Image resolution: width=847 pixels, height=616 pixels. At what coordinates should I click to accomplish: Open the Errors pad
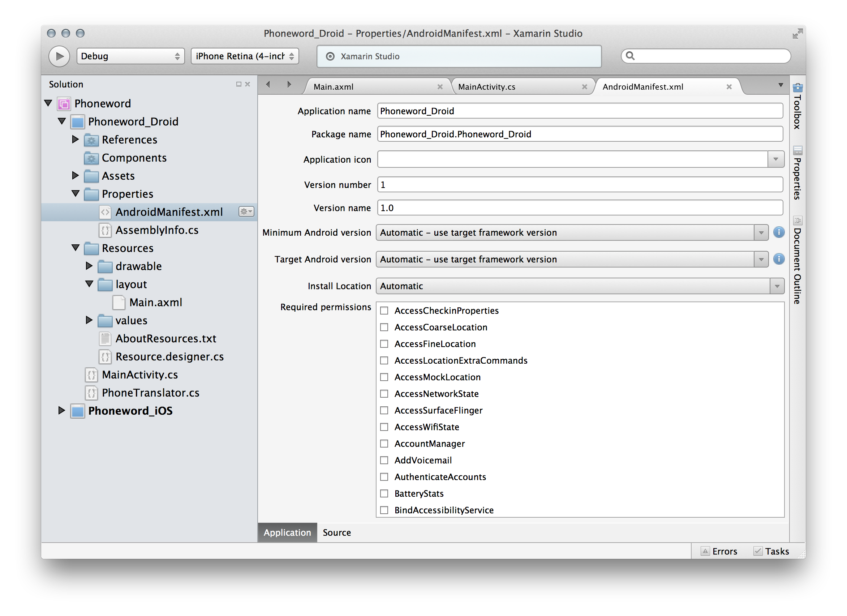click(719, 551)
